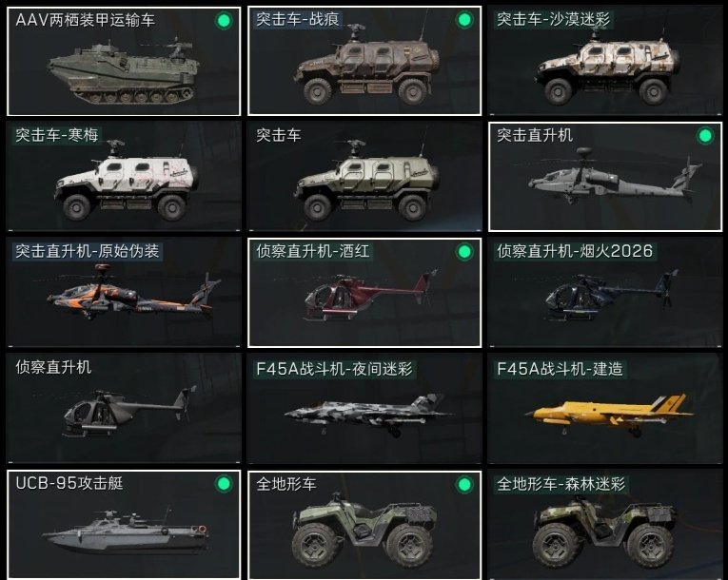Toggle the green dot on 突击直升机

point(705,135)
